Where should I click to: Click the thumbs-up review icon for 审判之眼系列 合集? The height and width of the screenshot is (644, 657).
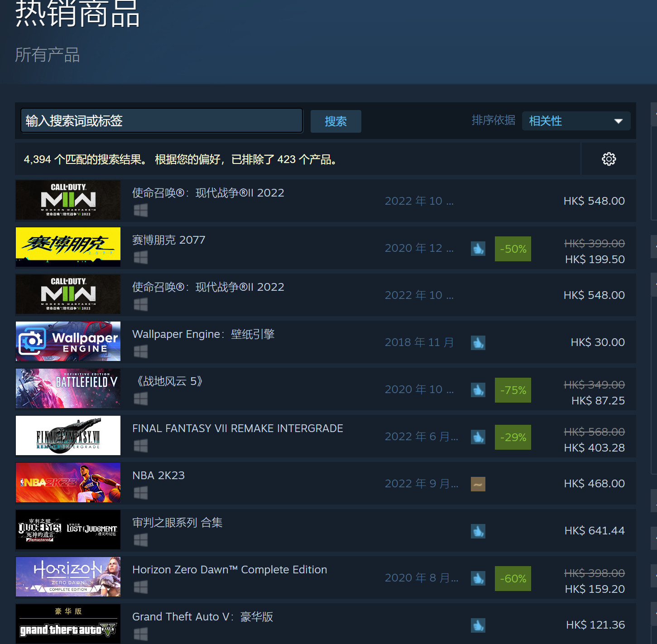tap(478, 531)
